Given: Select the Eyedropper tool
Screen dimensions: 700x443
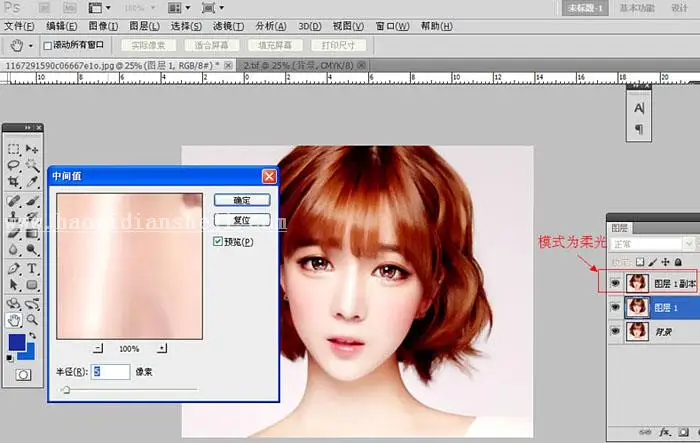Looking at the screenshot, I should (x=32, y=182).
